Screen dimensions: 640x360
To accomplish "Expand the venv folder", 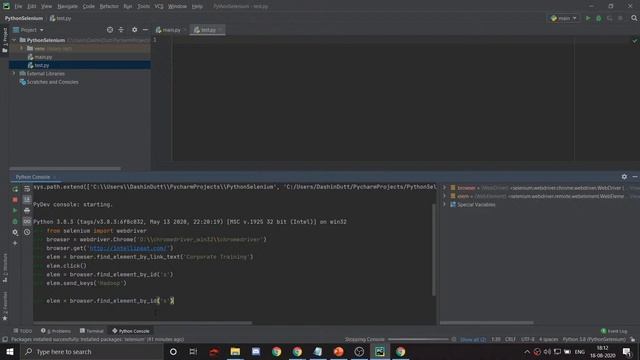I will 22,48.
